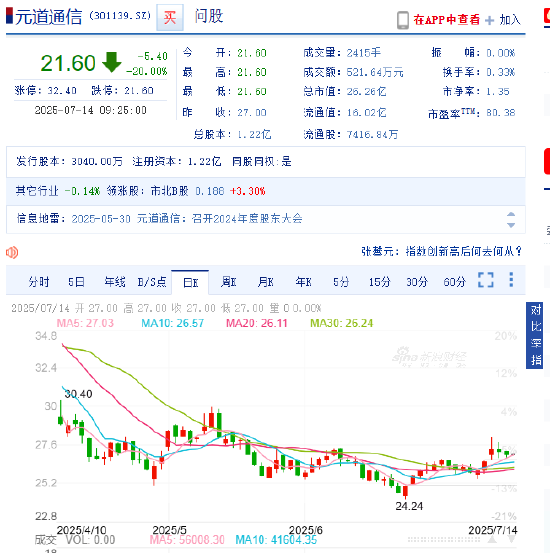This screenshot has height=553, width=550.
Task: Switch to the 年线 chart tab
Action: click(x=115, y=282)
